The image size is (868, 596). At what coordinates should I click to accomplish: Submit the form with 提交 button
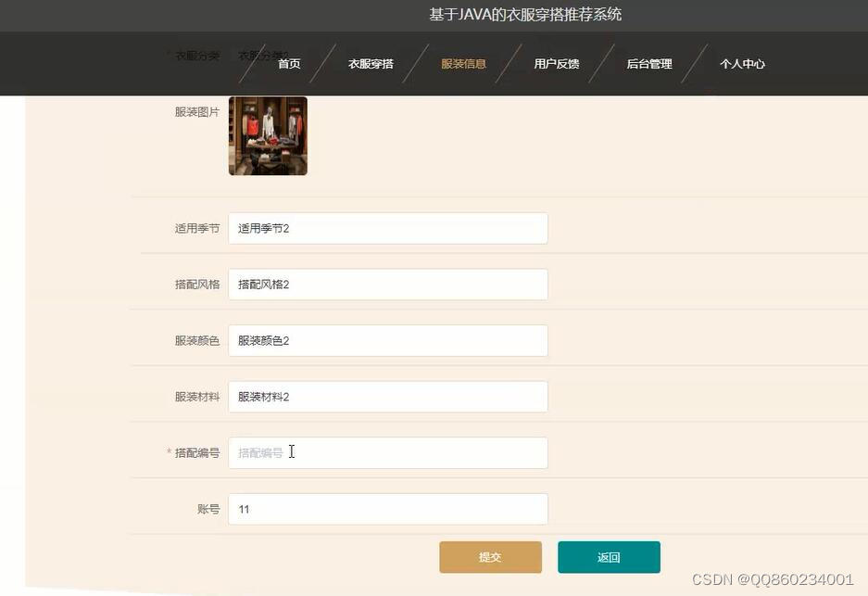(490, 557)
